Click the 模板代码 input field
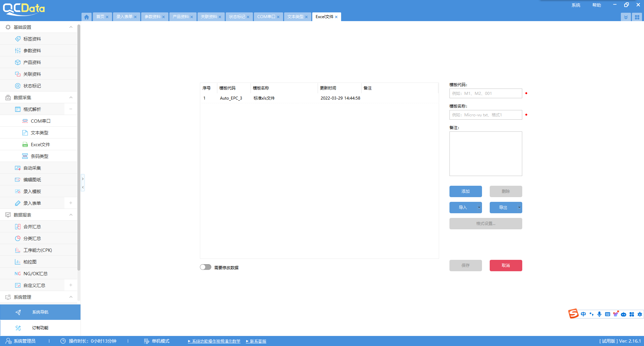The height and width of the screenshot is (346, 644). pyautogui.click(x=485, y=94)
